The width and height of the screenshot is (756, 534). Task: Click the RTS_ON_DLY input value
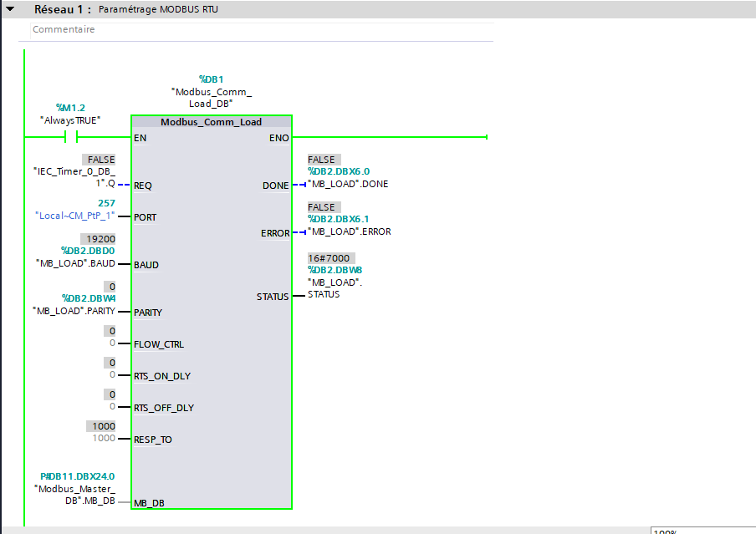[x=112, y=375]
